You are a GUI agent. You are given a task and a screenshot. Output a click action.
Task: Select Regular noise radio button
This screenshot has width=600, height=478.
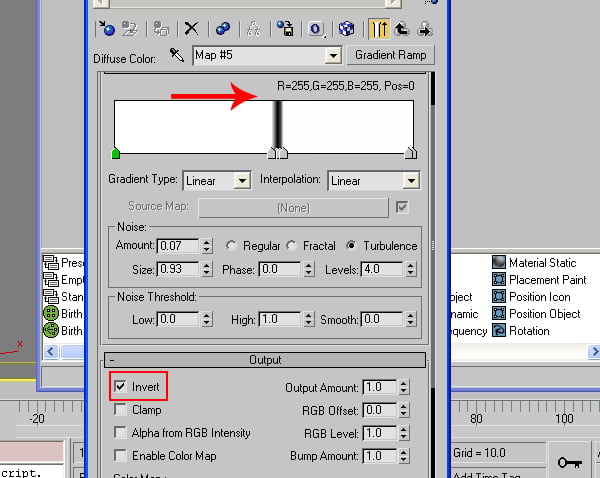[231, 245]
